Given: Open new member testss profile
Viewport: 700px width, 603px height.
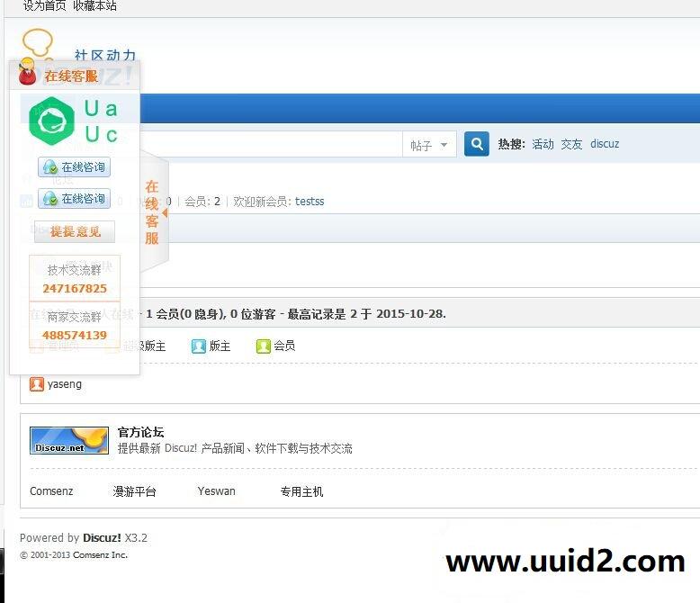Looking at the screenshot, I should [x=310, y=202].
